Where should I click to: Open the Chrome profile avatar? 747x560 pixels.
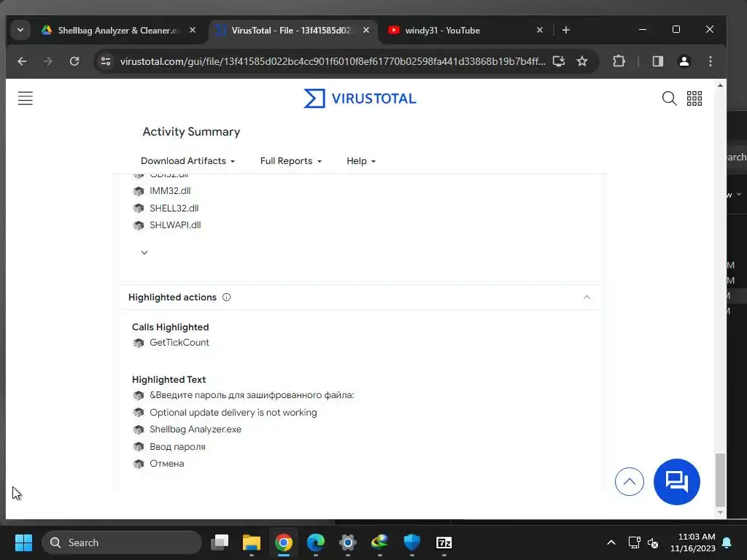(684, 61)
